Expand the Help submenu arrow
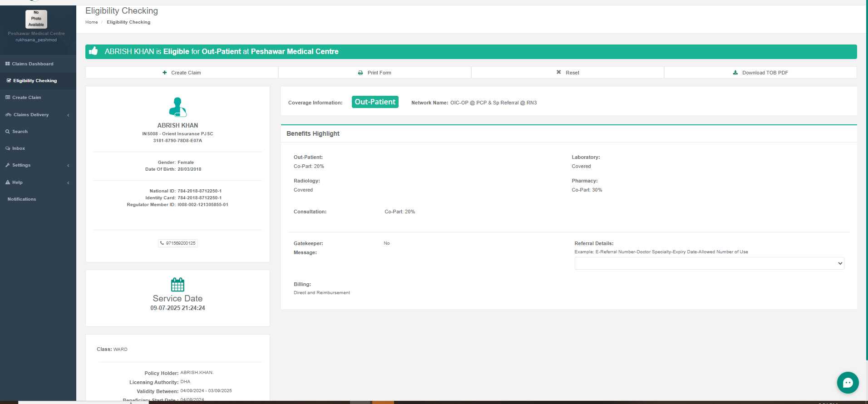The width and height of the screenshot is (868, 404). pos(68,182)
